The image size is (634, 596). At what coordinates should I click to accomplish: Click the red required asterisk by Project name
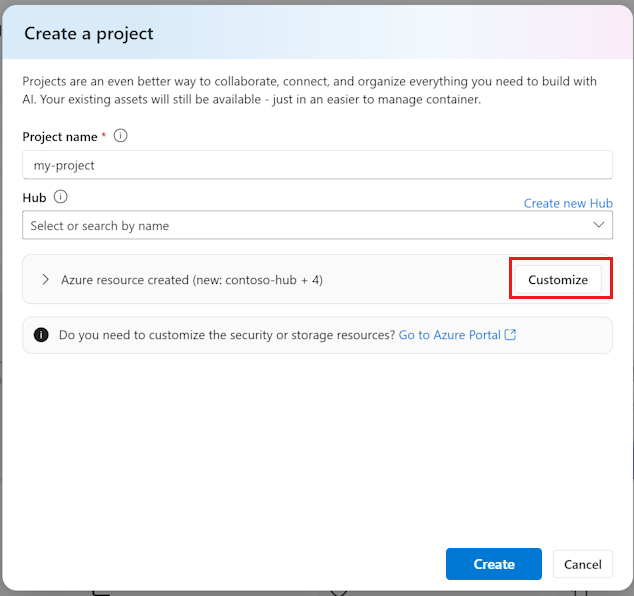[x=104, y=135]
